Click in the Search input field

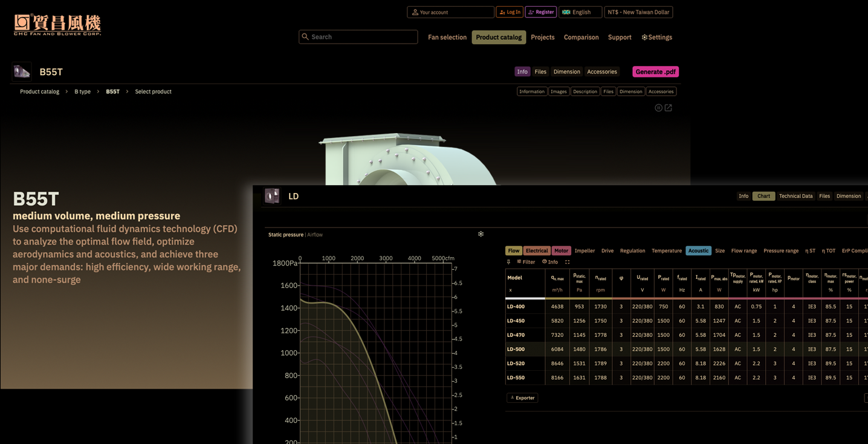pyautogui.click(x=358, y=37)
